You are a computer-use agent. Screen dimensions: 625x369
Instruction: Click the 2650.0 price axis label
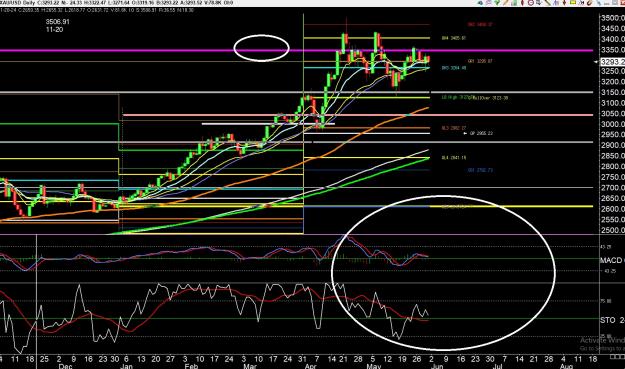pos(613,198)
